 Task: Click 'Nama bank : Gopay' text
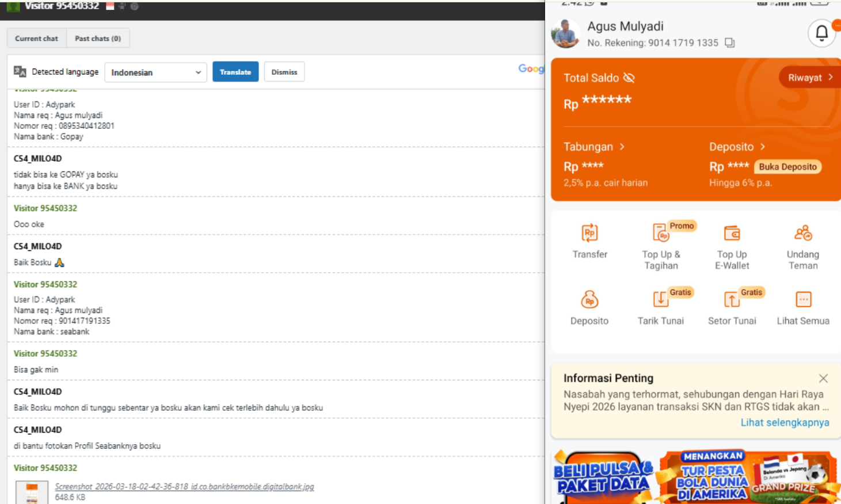pyautogui.click(x=48, y=137)
